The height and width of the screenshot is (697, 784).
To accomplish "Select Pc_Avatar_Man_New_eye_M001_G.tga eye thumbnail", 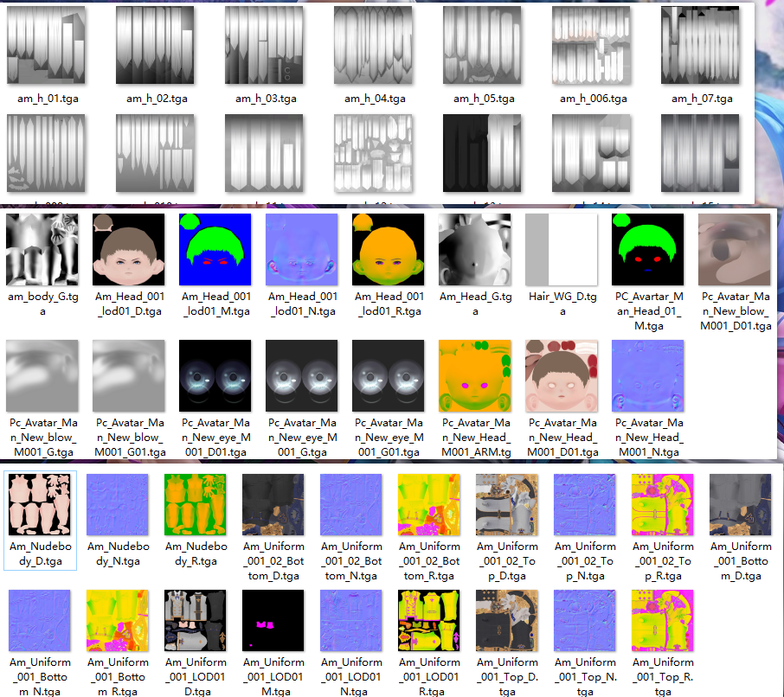I will pyautogui.click(x=301, y=375).
